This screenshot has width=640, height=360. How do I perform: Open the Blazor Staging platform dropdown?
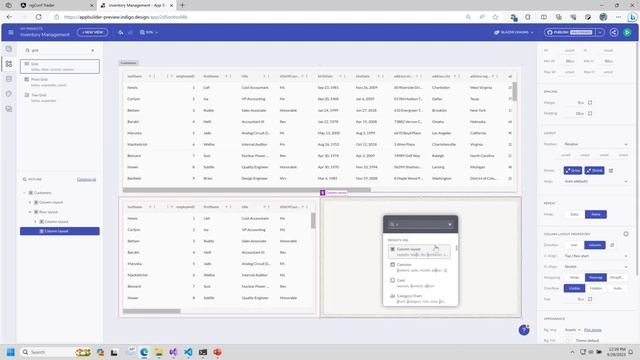point(513,32)
